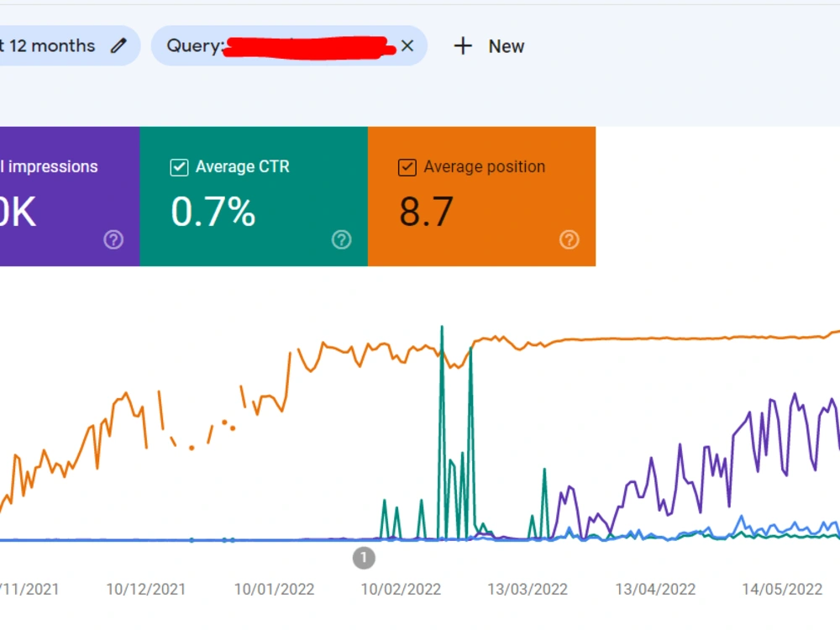Click the 0.7% Average CTR value
The height and width of the screenshot is (630, 840).
point(213,212)
